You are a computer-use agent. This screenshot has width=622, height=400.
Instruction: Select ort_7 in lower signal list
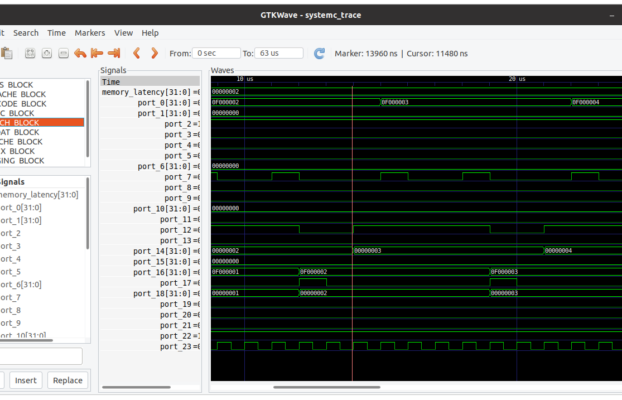pyautogui.click(x=10, y=297)
